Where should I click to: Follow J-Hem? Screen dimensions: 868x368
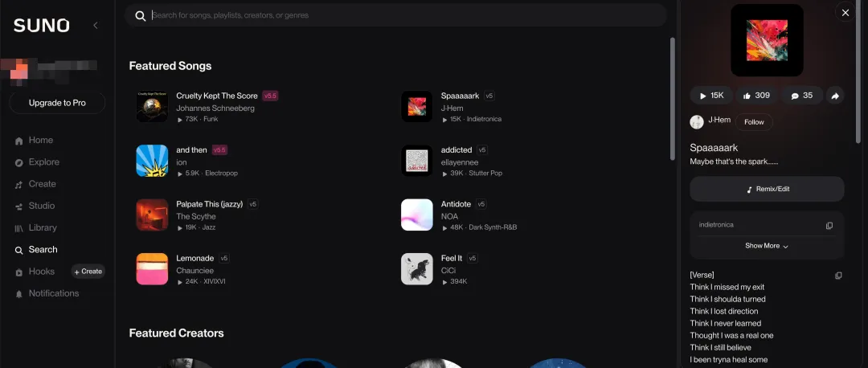pos(754,122)
